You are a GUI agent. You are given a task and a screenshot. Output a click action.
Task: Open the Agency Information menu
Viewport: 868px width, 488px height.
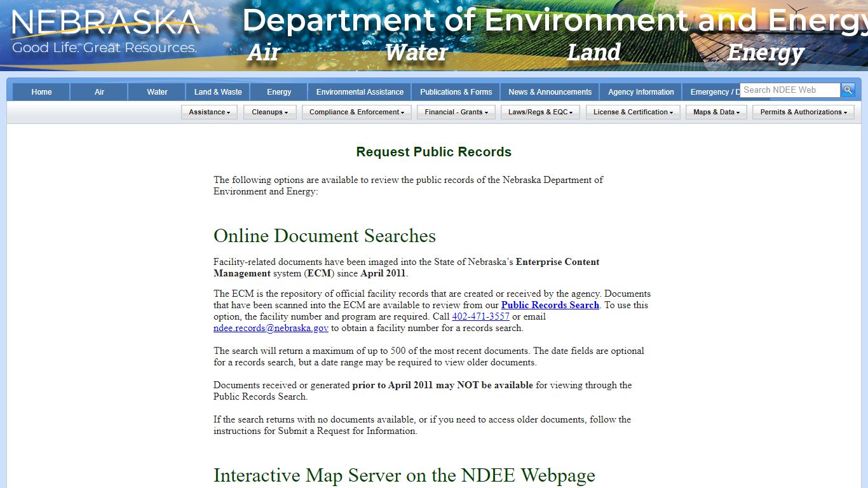tap(641, 92)
